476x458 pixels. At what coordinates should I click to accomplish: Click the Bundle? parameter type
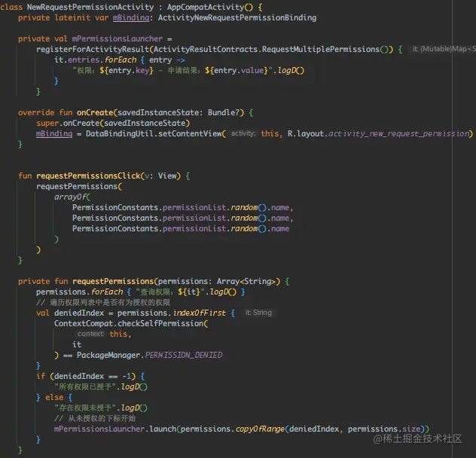point(224,112)
